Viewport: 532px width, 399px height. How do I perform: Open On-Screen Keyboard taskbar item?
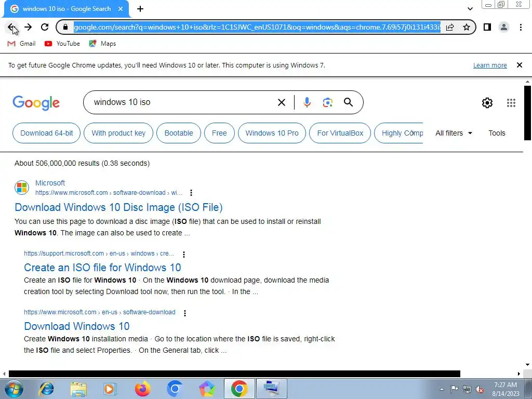coord(272,389)
